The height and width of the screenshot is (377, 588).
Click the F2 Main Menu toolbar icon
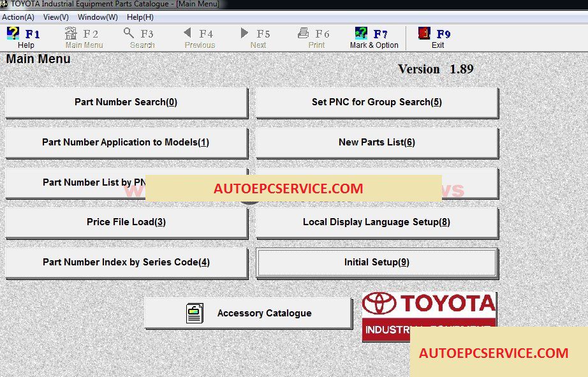[71, 33]
